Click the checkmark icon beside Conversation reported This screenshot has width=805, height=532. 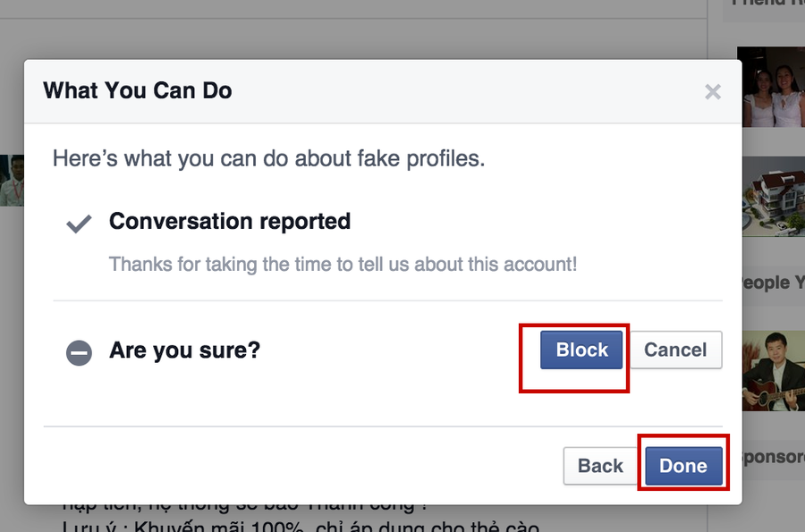80,224
